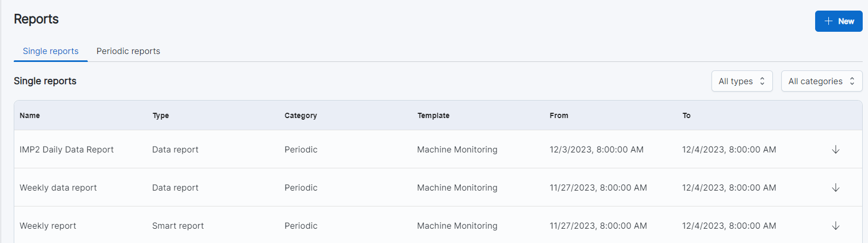Open the All categories filter dropdown
The height and width of the screenshot is (243, 868).
821,81
